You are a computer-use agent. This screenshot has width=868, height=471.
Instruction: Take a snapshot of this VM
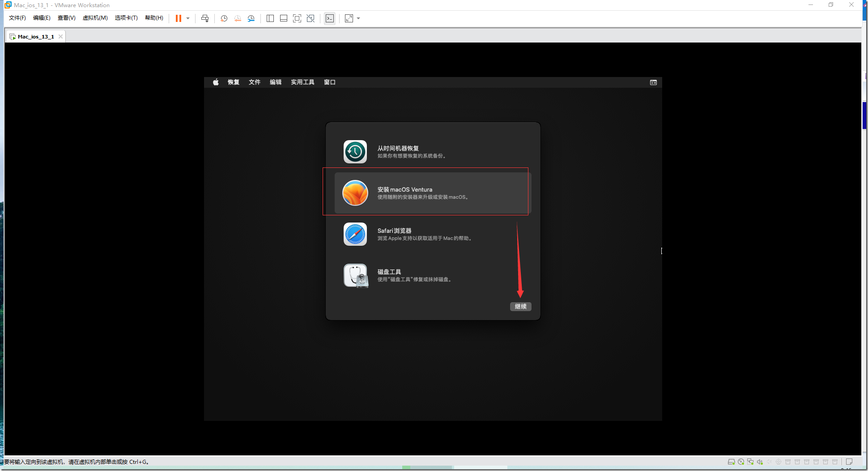[224, 18]
